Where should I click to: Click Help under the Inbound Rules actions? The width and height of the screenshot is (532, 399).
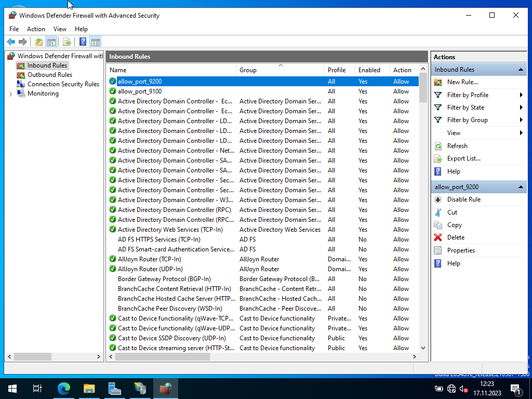pyautogui.click(x=454, y=171)
